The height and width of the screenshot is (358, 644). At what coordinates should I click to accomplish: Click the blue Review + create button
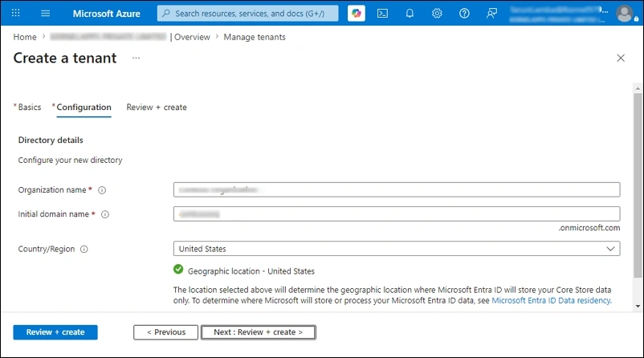pos(55,332)
